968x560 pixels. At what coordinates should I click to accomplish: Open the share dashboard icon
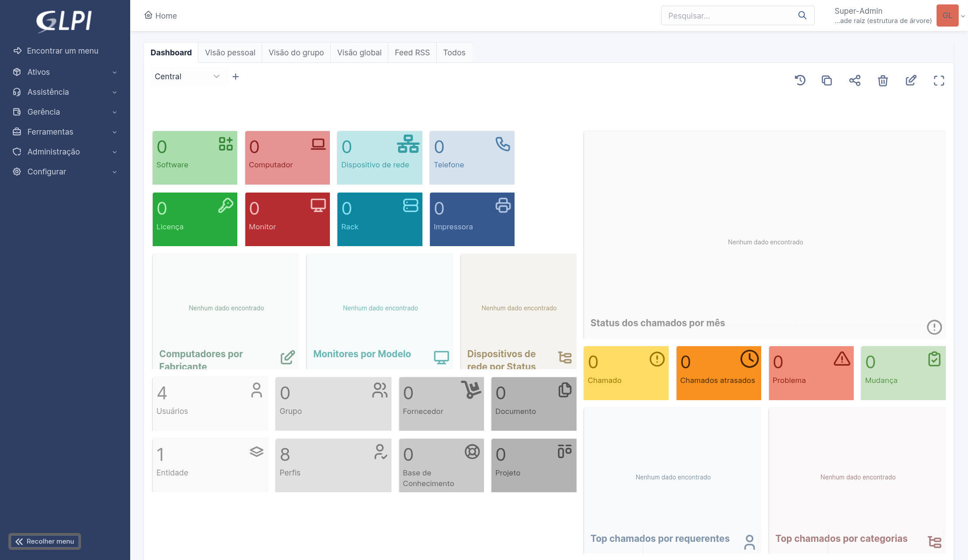tap(855, 81)
